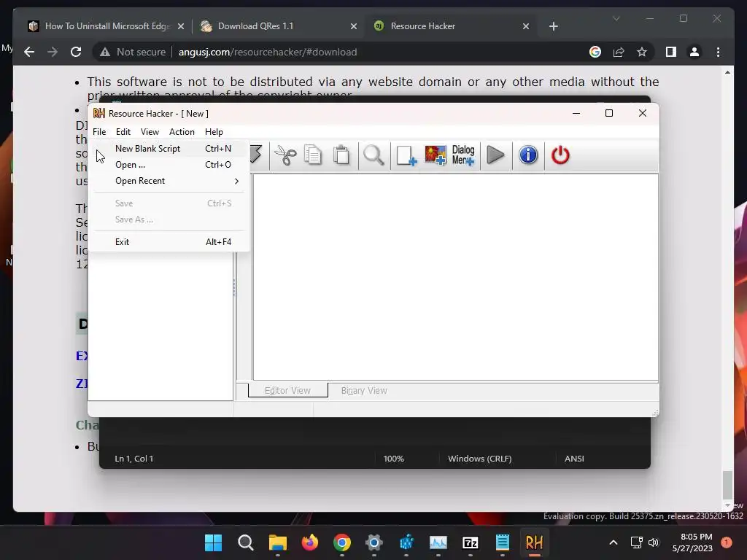Minimize the Resource Hacker window
Viewport: 747px width, 560px height.
click(576, 113)
